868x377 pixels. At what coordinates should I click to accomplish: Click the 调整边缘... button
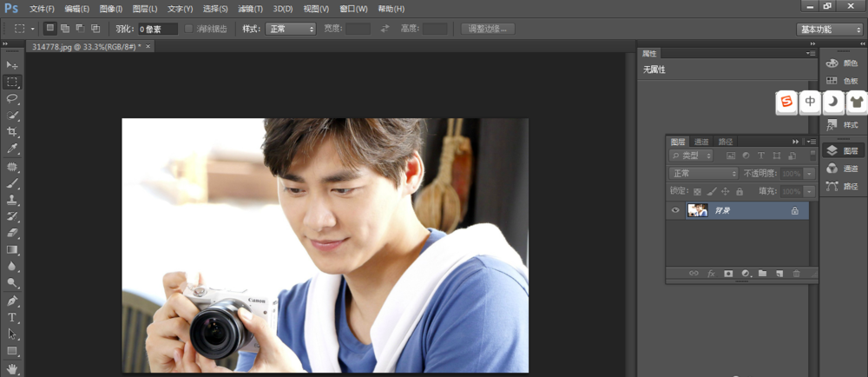click(488, 29)
